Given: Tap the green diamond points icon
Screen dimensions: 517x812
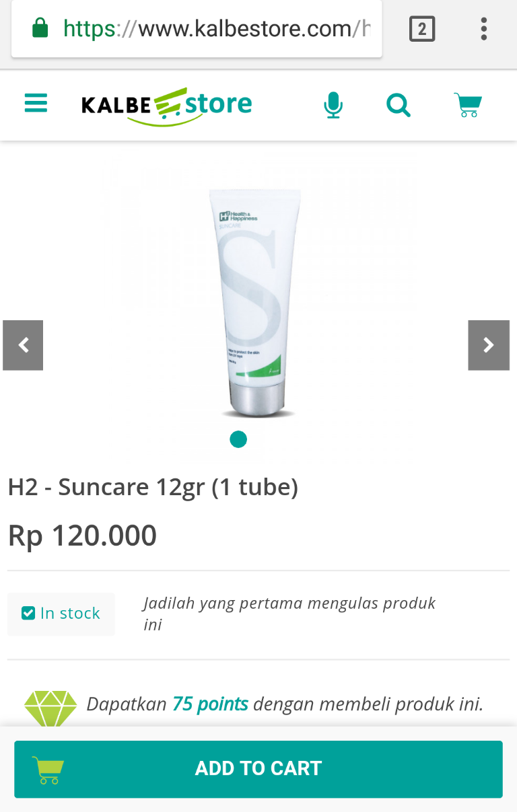Looking at the screenshot, I should 50,708.
